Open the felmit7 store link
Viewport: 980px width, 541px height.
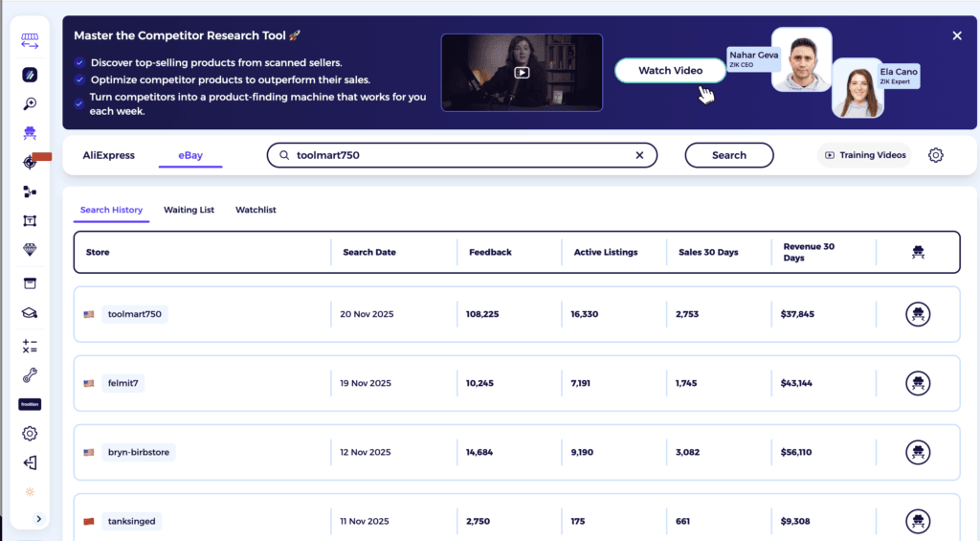click(x=122, y=383)
